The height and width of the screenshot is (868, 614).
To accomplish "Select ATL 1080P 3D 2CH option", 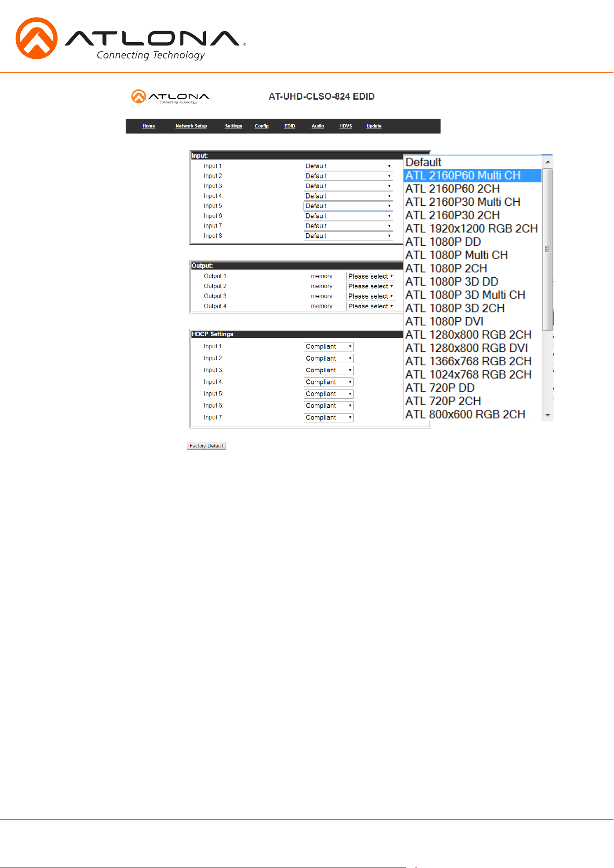I will [473, 308].
